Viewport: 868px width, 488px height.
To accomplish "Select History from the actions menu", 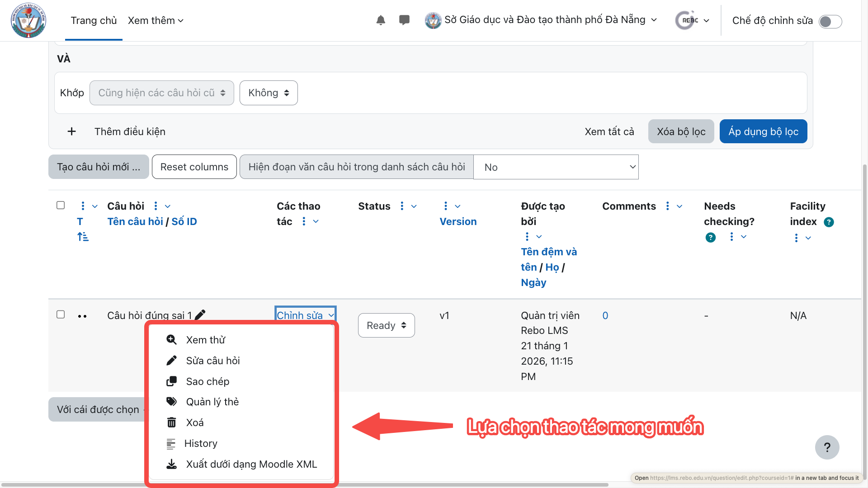I will coord(201,443).
